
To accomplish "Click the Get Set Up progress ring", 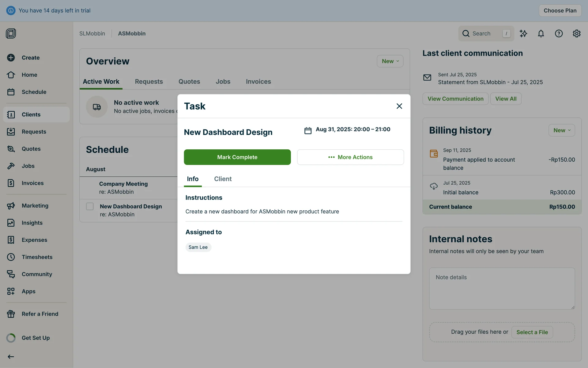I will pos(11,338).
